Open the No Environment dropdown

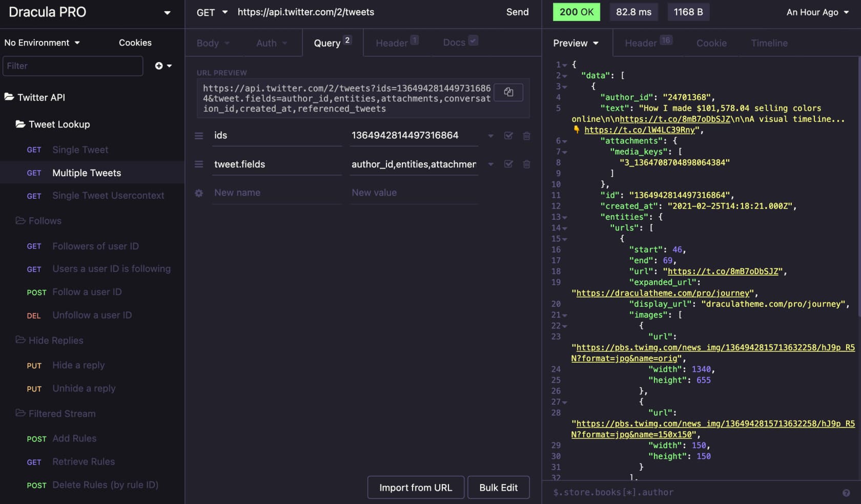pyautogui.click(x=42, y=43)
